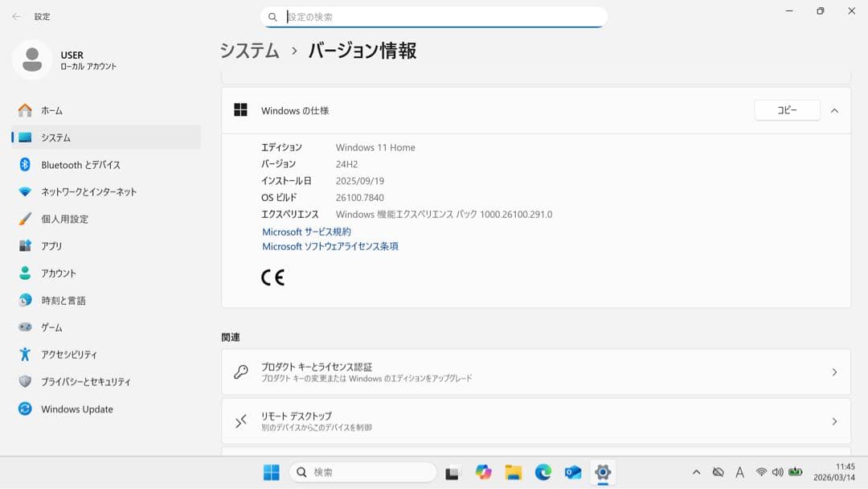This screenshot has width=868, height=489.
Task: Click the Windows logo beside Windows の仕様
Action: click(241, 109)
